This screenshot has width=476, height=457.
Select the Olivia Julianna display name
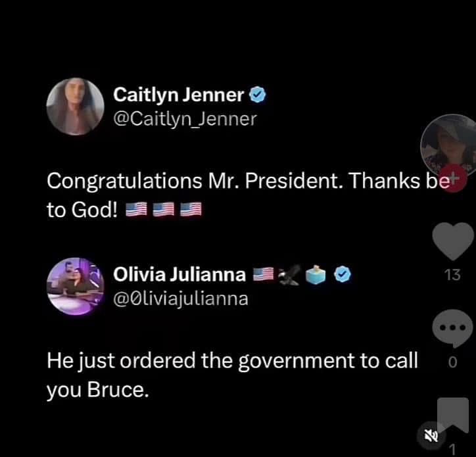179,274
